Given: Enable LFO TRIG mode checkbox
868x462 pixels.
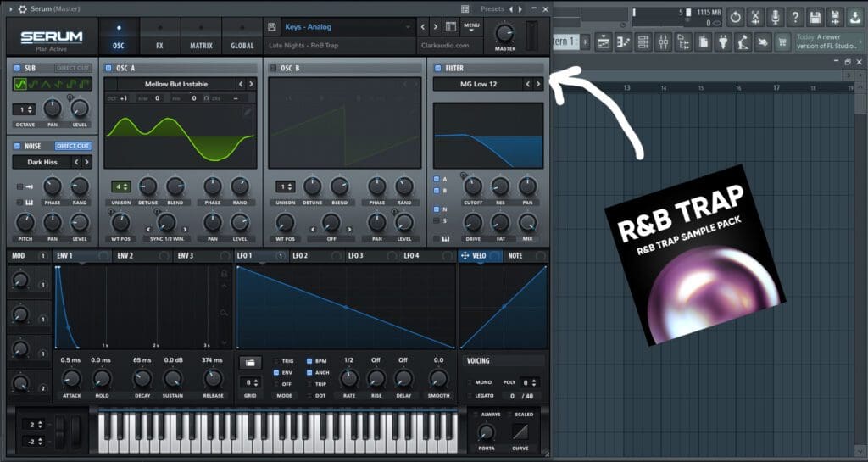Looking at the screenshot, I should click(x=277, y=361).
